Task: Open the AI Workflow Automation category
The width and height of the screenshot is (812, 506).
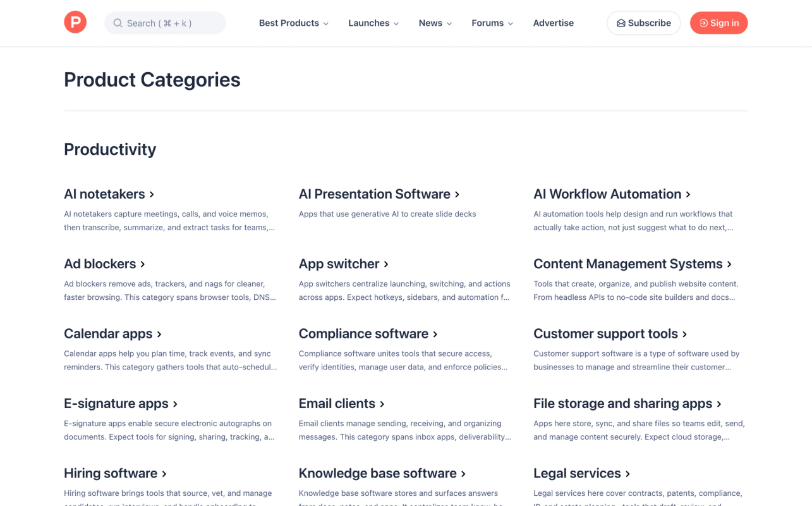Action: [x=612, y=194]
